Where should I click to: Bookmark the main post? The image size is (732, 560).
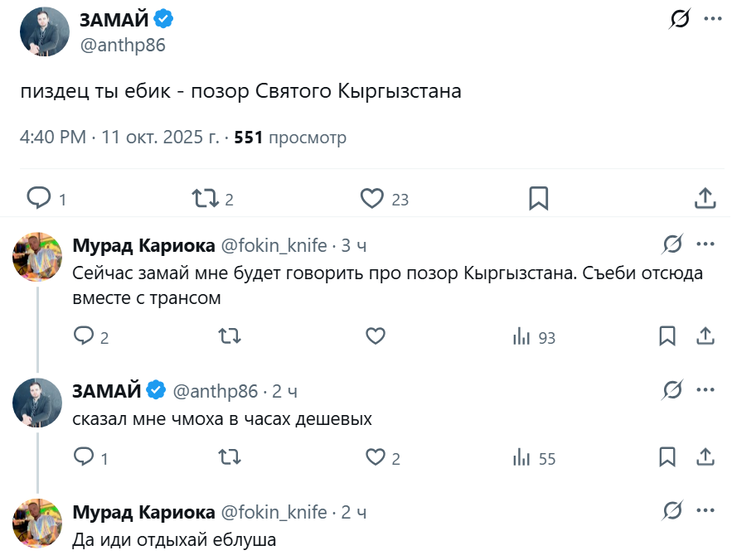click(538, 198)
